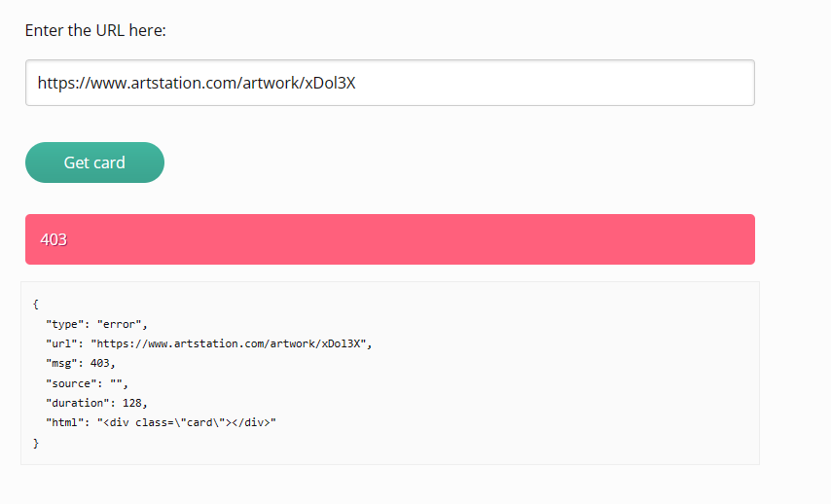Click the "html" key in the JSON output
The image size is (831, 504).
coord(64,423)
